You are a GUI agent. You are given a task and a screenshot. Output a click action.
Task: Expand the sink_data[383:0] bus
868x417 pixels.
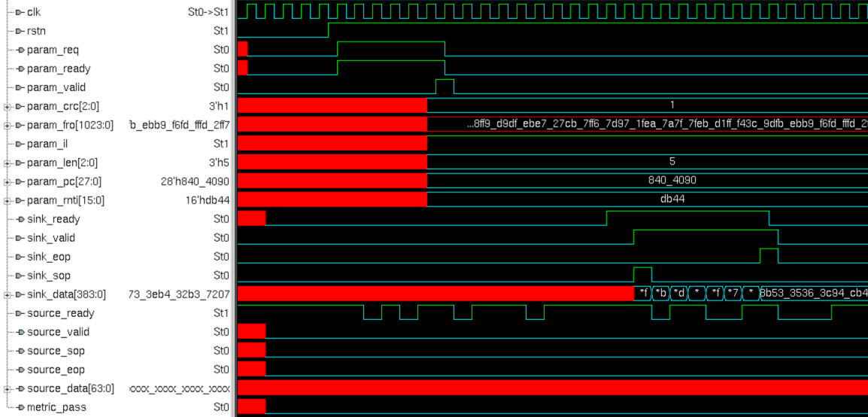[x=7, y=294]
